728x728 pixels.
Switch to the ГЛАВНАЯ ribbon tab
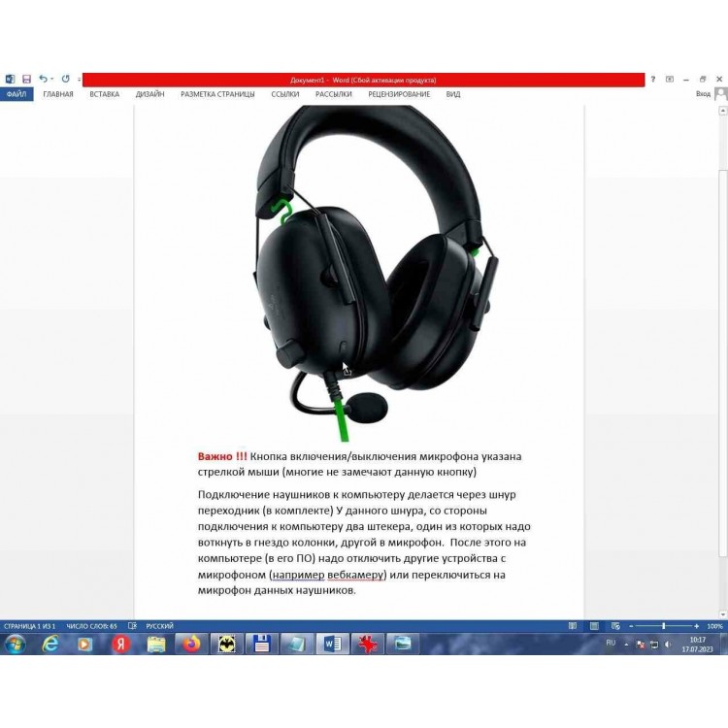(x=58, y=94)
